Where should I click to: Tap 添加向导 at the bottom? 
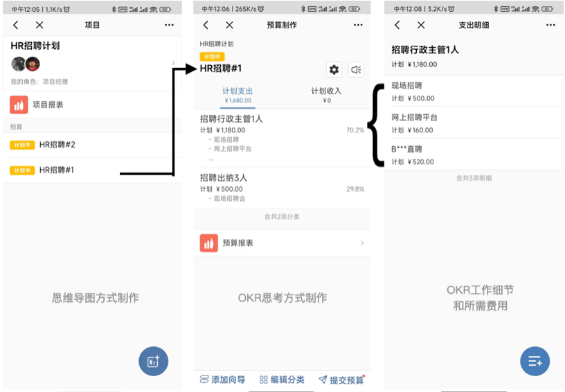click(222, 380)
